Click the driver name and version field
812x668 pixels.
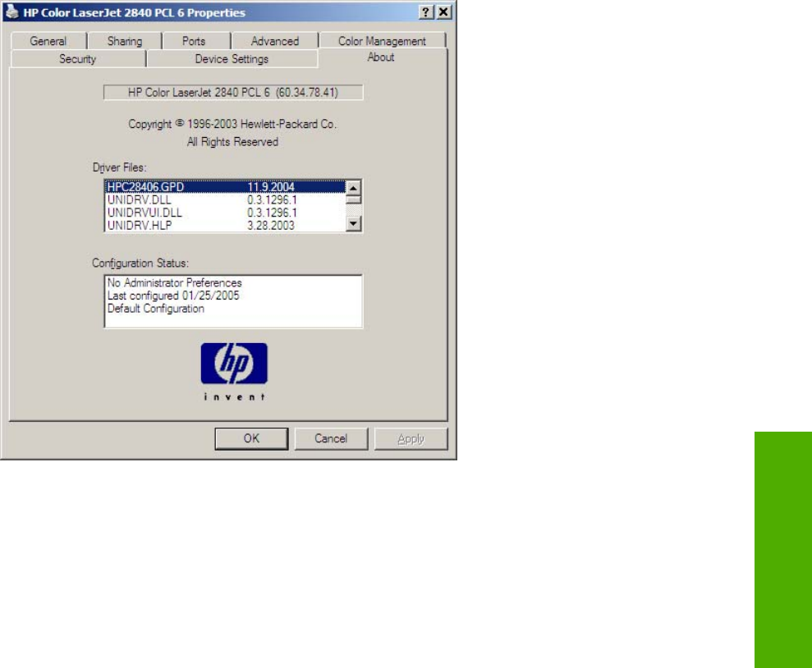[x=233, y=93]
